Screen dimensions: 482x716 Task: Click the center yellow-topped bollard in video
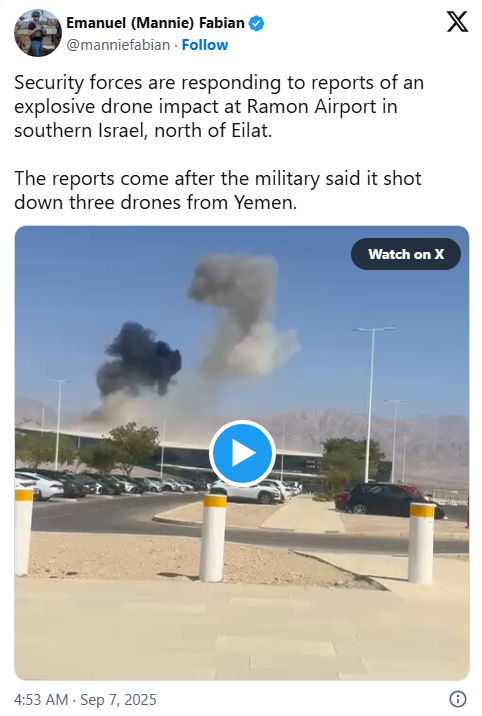click(x=213, y=537)
